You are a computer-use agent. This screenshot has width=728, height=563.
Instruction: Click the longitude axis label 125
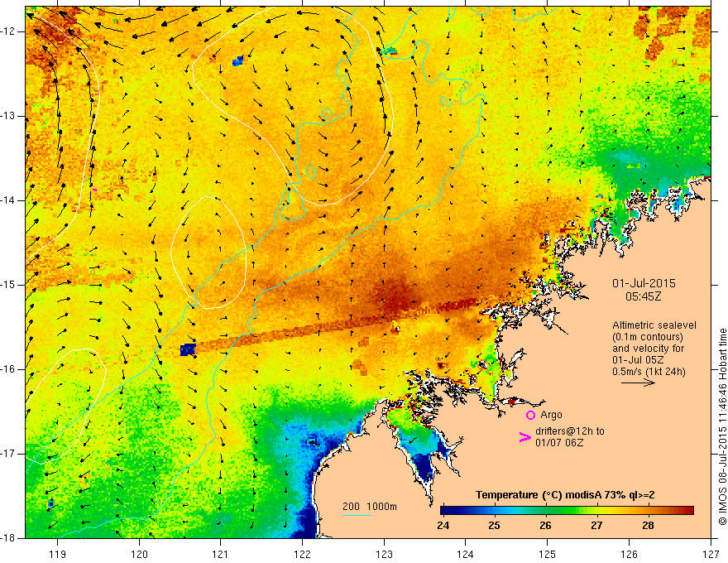point(548,554)
